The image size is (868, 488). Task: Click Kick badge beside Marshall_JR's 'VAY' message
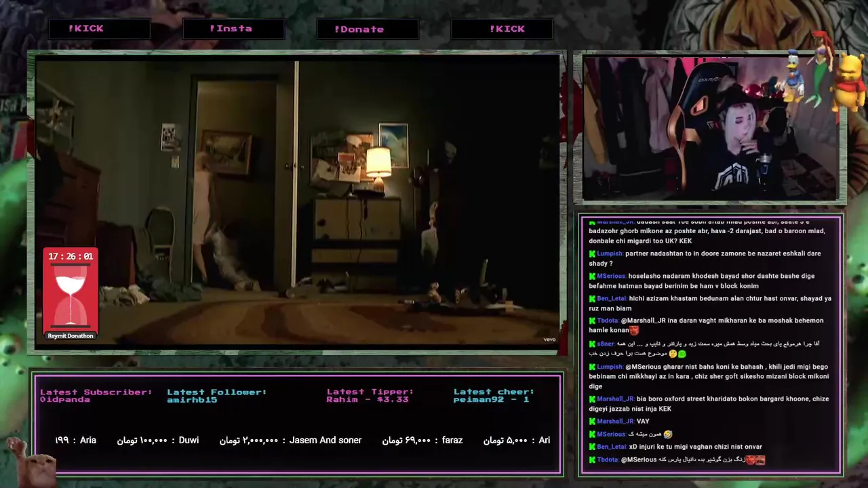click(593, 422)
